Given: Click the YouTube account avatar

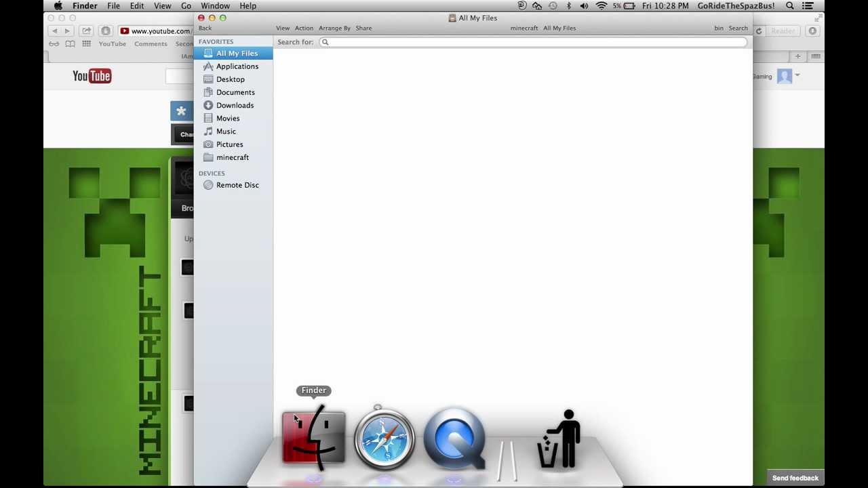Looking at the screenshot, I should click(x=785, y=76).
